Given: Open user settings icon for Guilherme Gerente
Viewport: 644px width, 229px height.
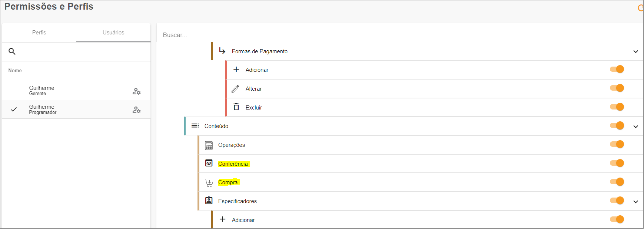Looking at the screenshot, I should tap(136, 91).
